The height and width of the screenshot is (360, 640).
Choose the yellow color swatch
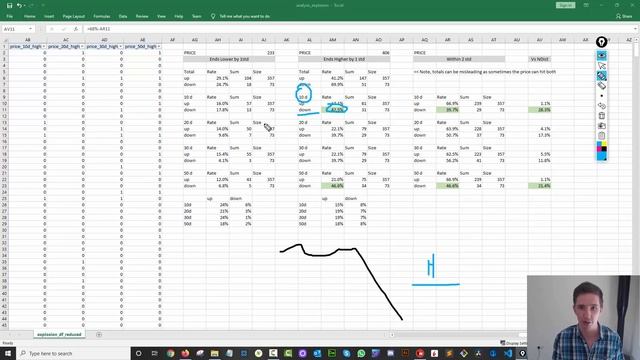tap(604, 144)
